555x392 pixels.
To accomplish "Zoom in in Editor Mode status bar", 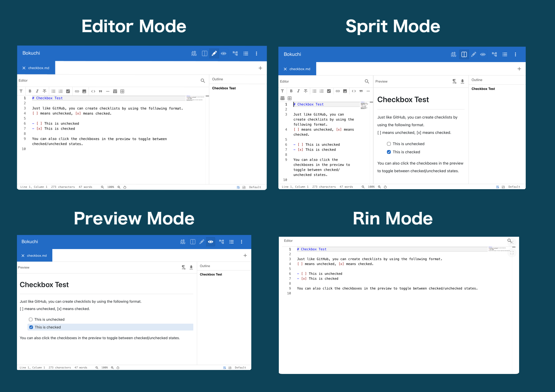I will tap(119, 187).
